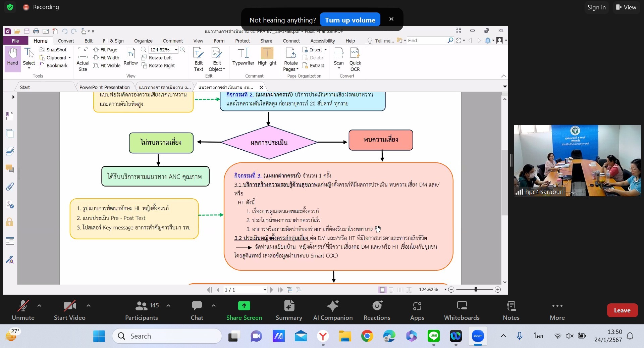Switch to the Protect ribbon tab
Screen dimensions: 644x348
[242, 41]
